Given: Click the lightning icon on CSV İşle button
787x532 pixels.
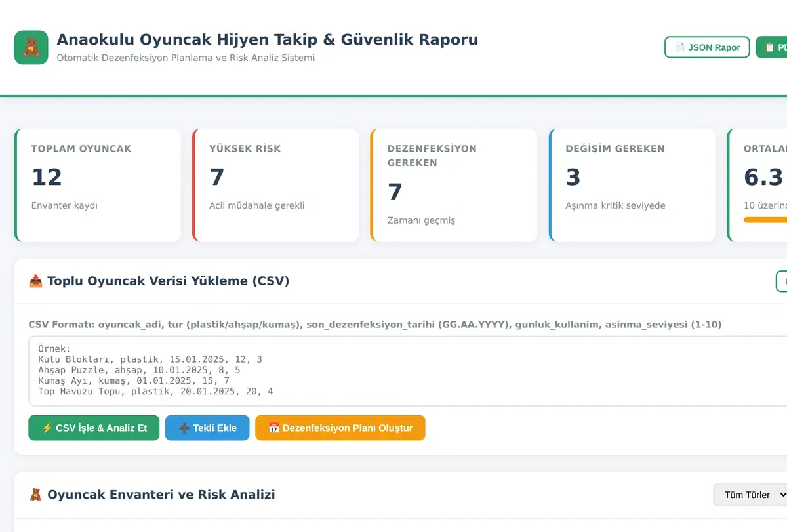Looking at the screenshot, I should [47, 428].
